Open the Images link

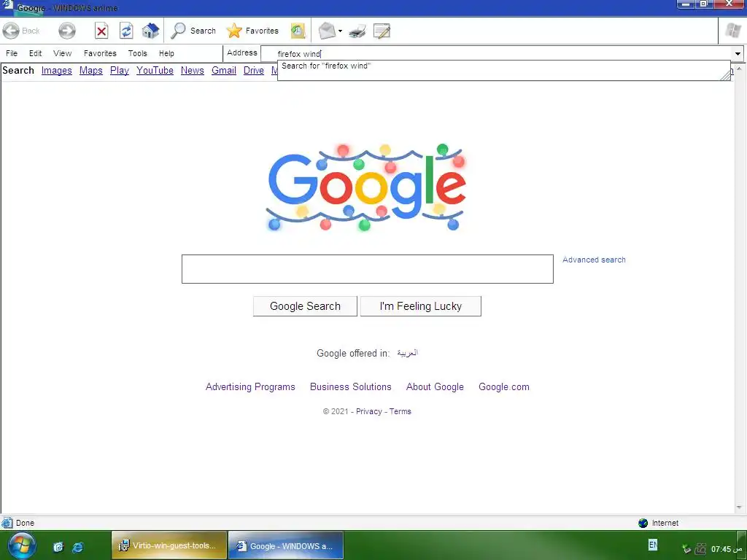pyautogui.click(x=57, y=71)
